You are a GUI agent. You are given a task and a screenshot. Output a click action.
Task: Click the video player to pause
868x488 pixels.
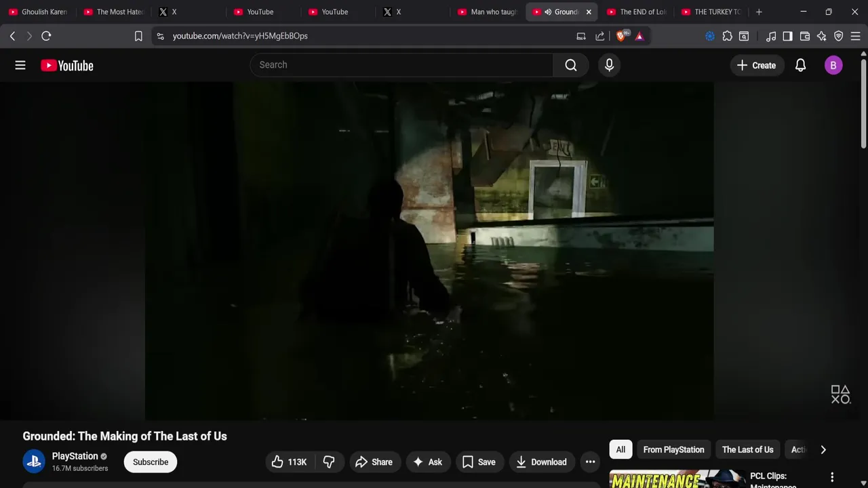click(x=429, y=251)
